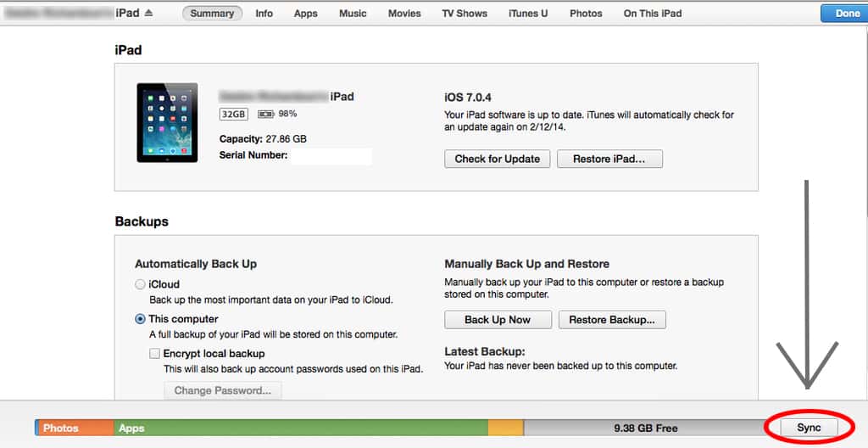Click the 98% battery level text
The width and height of the screenshot is (868, 448).
coord(287,114)
